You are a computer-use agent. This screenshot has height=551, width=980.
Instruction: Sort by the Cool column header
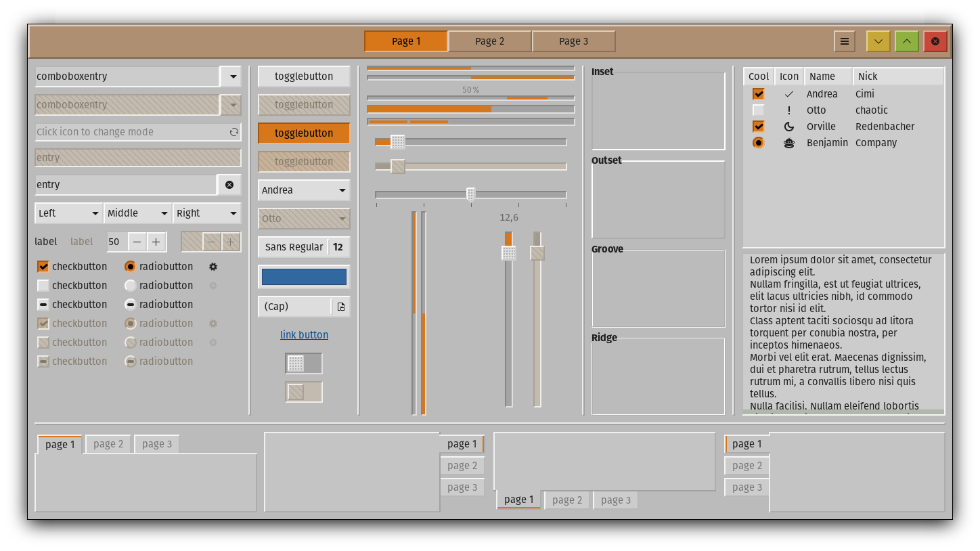(x=759, y=76)
